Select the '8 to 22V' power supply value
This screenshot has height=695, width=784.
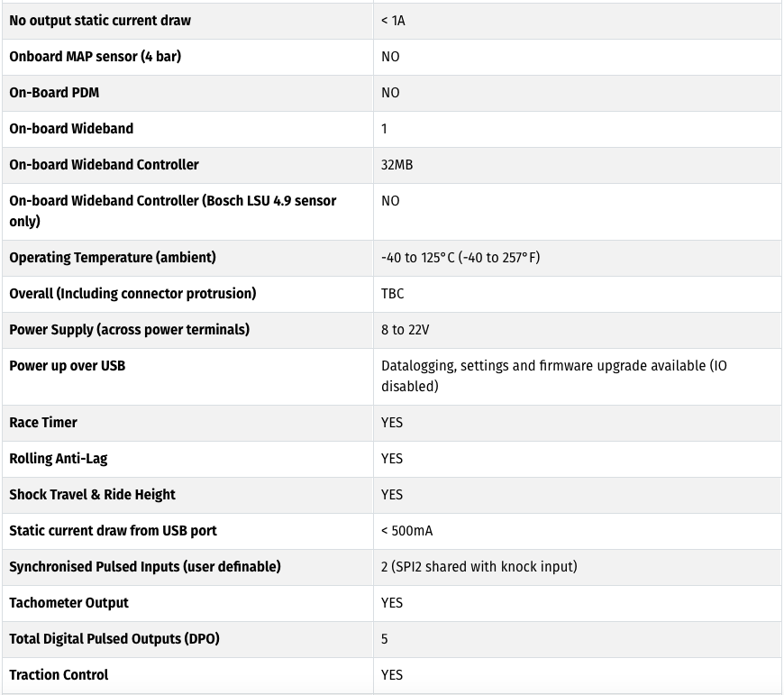tap(405, 330)
